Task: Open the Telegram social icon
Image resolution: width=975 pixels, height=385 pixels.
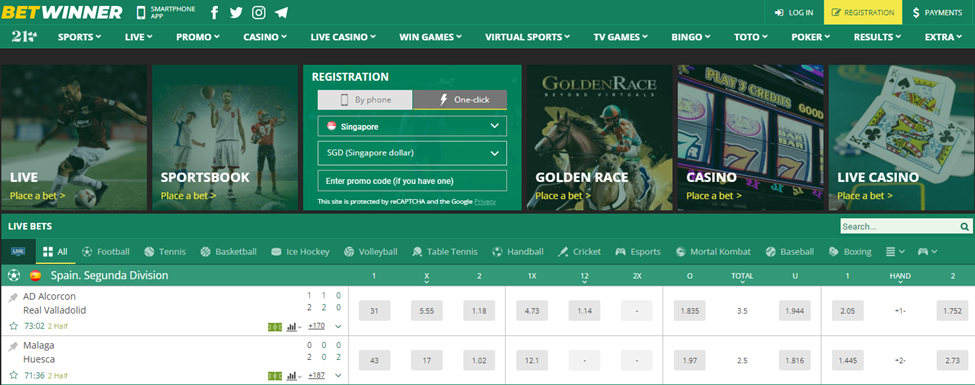Action: 281,12
